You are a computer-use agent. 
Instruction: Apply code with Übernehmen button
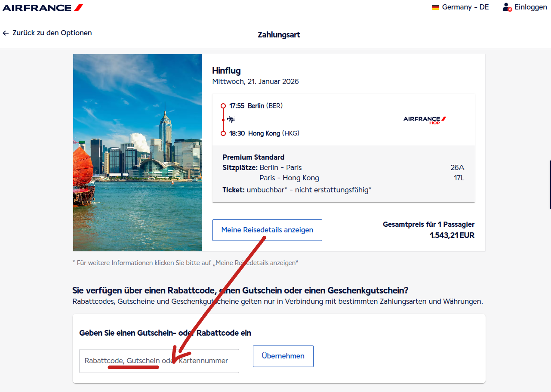click(283, 356)
